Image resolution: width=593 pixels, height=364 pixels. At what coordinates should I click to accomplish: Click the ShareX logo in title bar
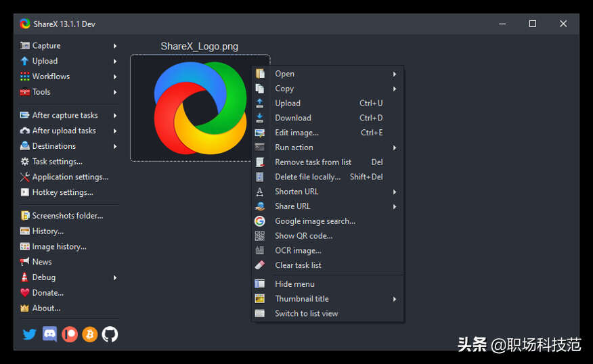pos(25,24)
